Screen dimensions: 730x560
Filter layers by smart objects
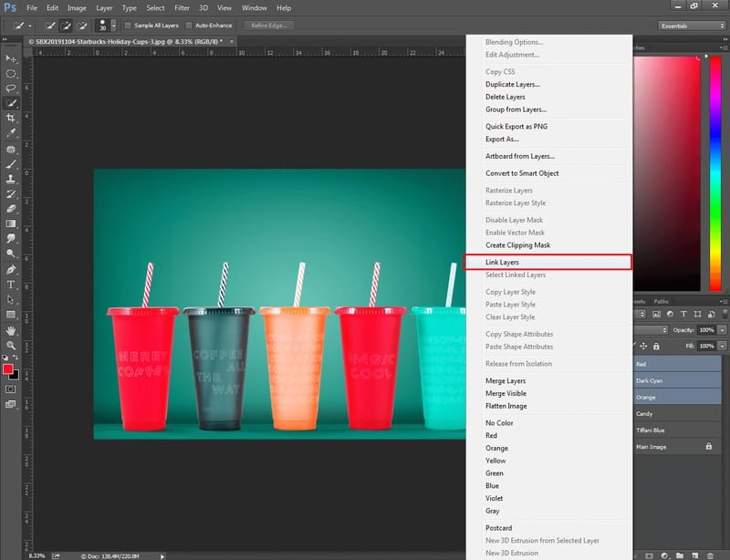coord(711,315)
